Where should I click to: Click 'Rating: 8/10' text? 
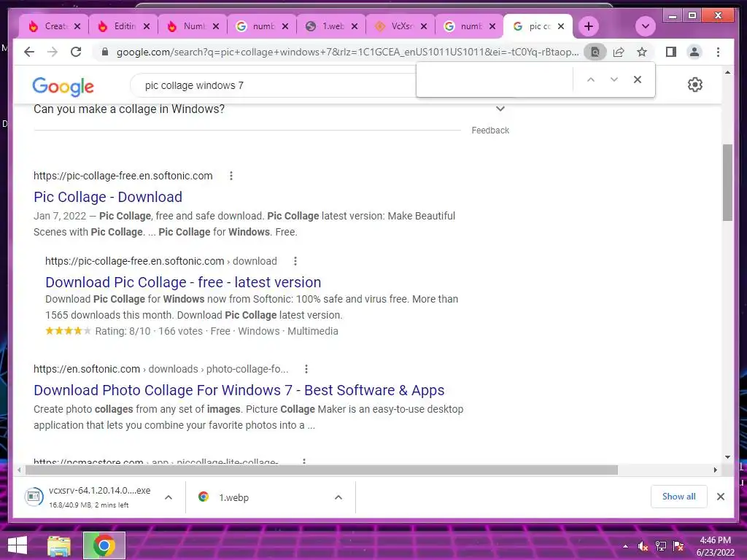pyautogui.click(x=123, y=331)
